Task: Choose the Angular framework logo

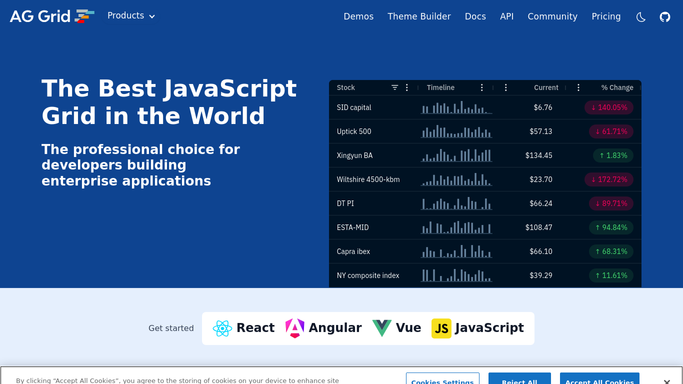Action: tap(294, 328)
